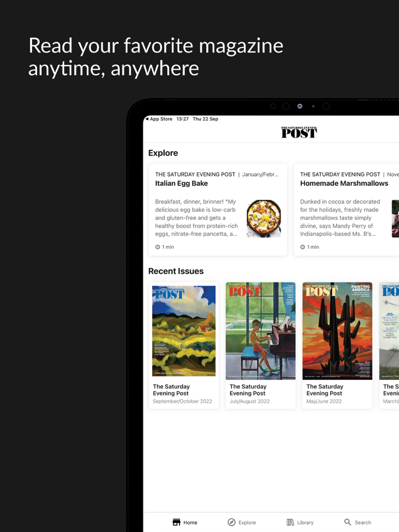Image resolution: width=399 pixels, height=532 pixels.
Task: Click the '13:27' status bar time
Action: point(182,118)
